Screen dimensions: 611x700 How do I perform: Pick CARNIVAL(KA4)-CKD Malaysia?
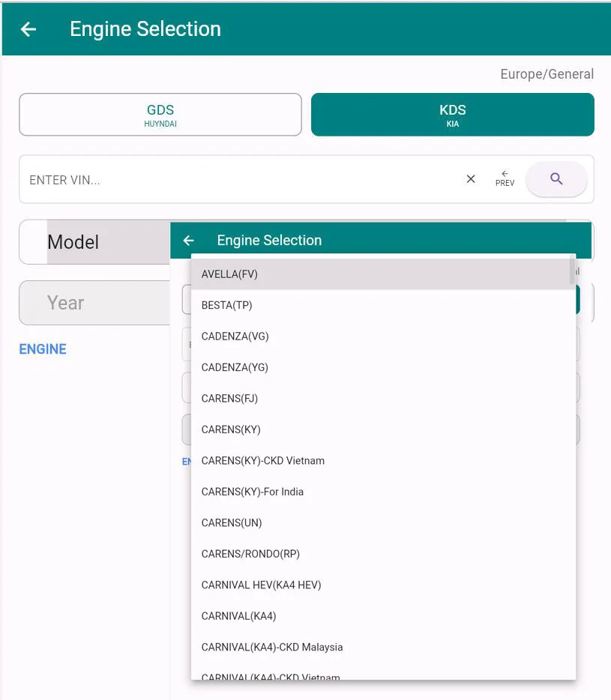tap(383, 648)
